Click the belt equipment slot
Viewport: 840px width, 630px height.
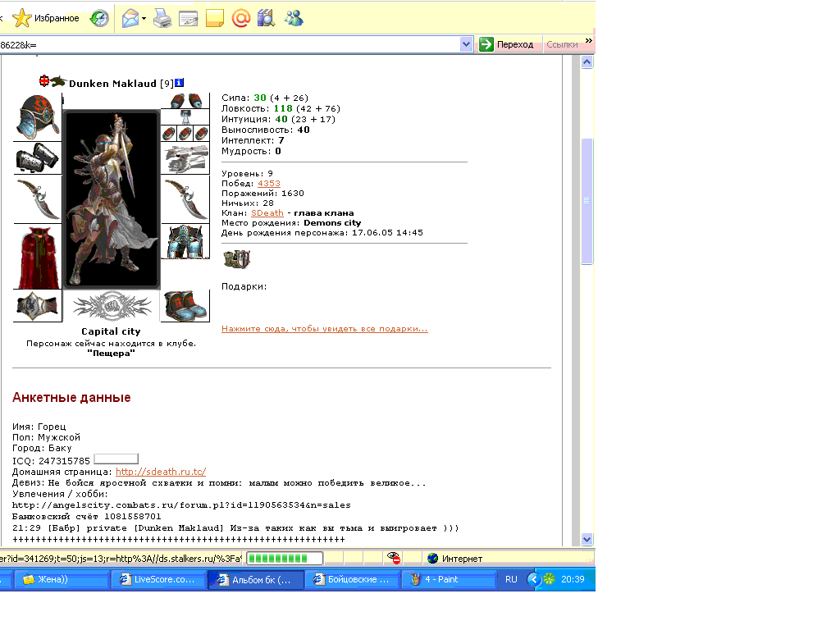(x=38, y=306)
